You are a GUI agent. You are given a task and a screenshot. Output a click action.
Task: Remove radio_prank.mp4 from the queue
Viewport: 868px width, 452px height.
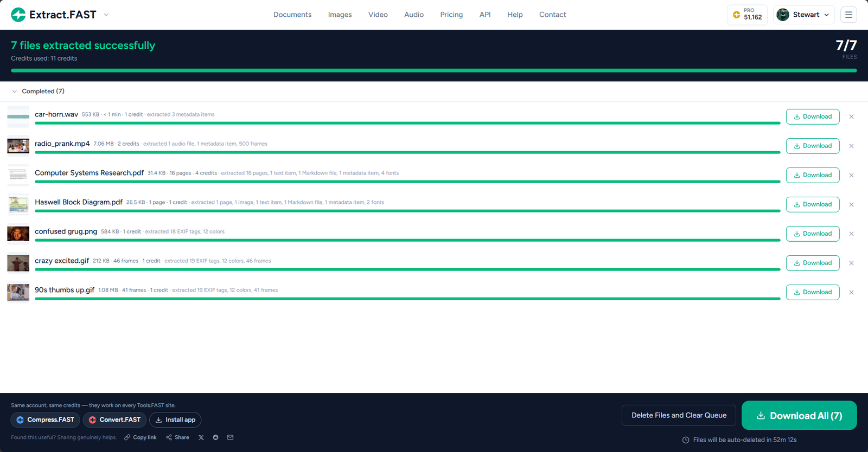851,146
